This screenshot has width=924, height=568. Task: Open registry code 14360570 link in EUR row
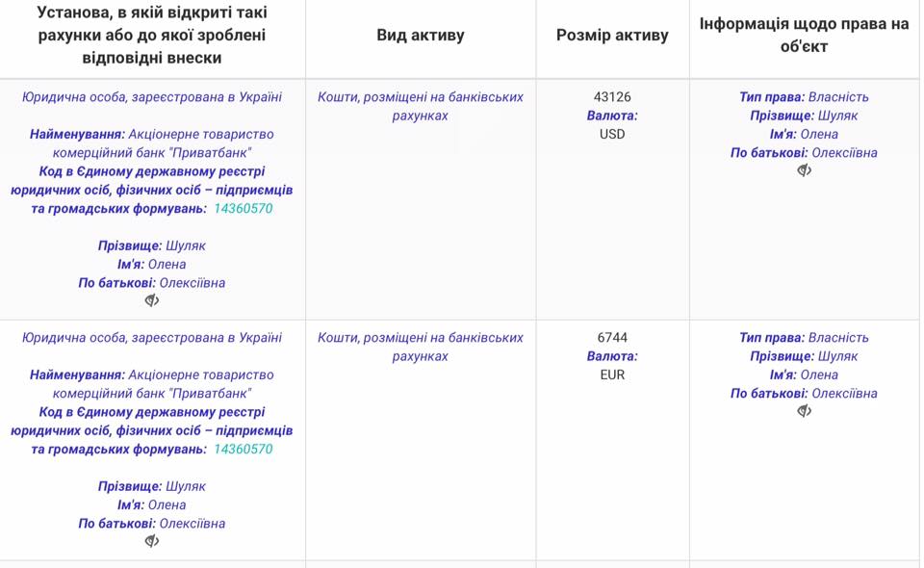coord(243,449)
